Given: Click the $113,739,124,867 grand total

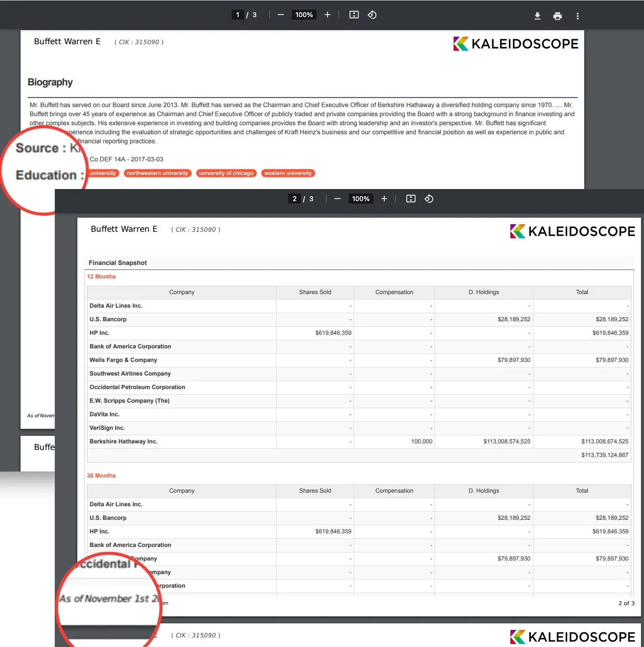Looking at the screenshot, I should click(605, 455).
